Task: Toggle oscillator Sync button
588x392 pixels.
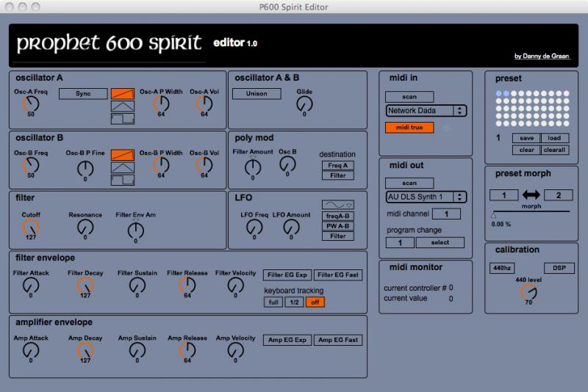Action: coord(83,94)
